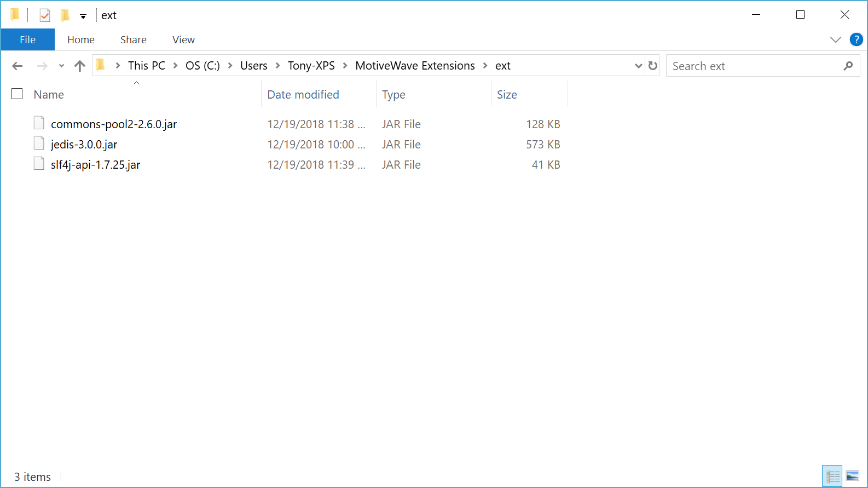The height and width of the screenshot is (488, 868).
Task: Open the View ribbon tab
Action: pos(183,39)
